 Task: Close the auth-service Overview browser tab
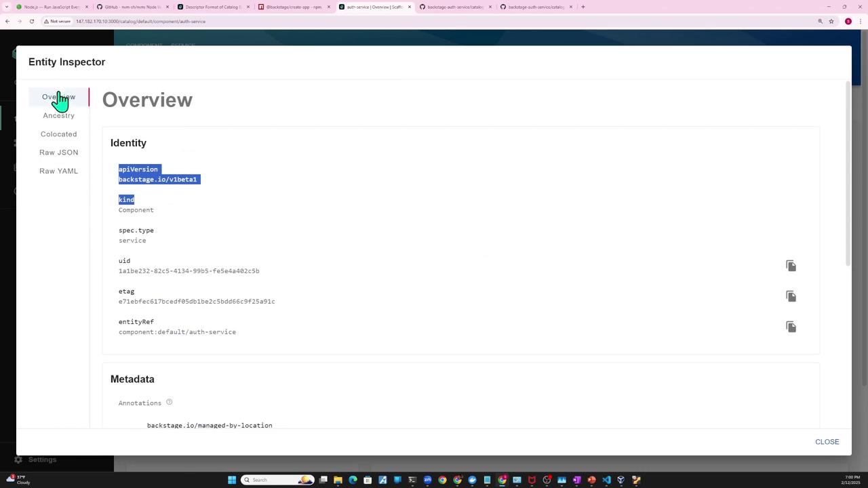[410, 7]
